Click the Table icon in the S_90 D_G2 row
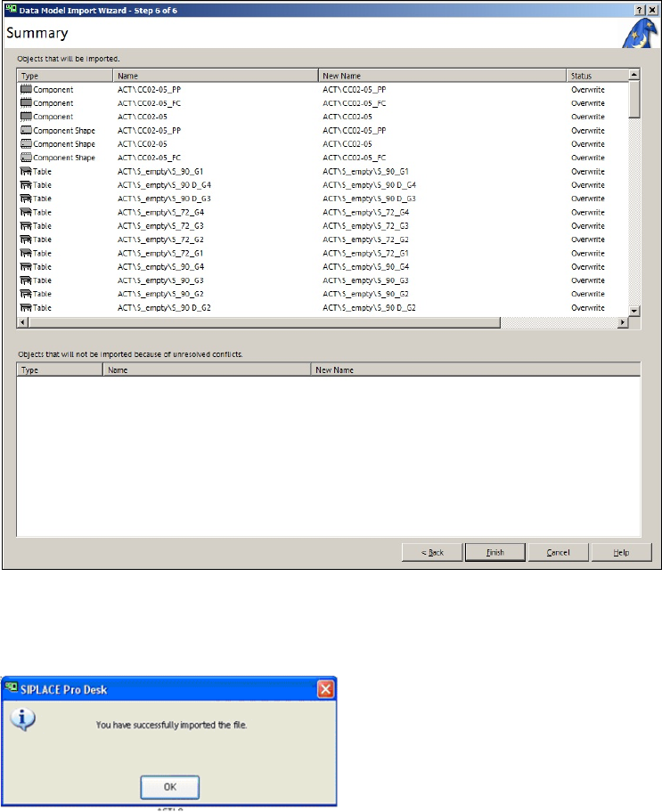The image size is (662, 812). click(x=26, y=307)
